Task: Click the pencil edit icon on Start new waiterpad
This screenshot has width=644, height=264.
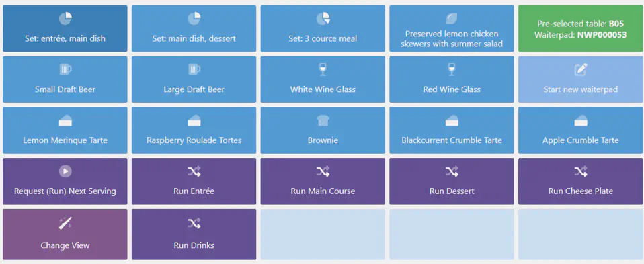Action: [581, 69]
